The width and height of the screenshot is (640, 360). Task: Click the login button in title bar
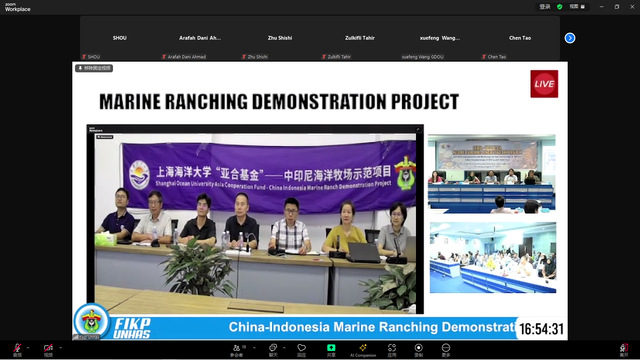[545, 7]
